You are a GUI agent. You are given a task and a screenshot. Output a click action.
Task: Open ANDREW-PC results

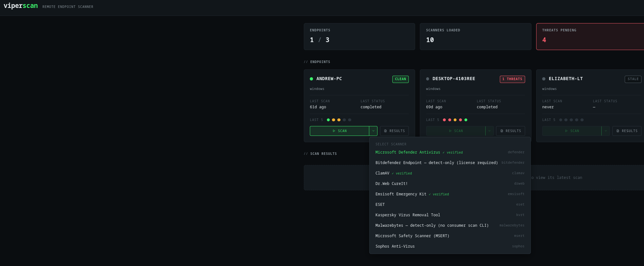[x=394, y=131]
